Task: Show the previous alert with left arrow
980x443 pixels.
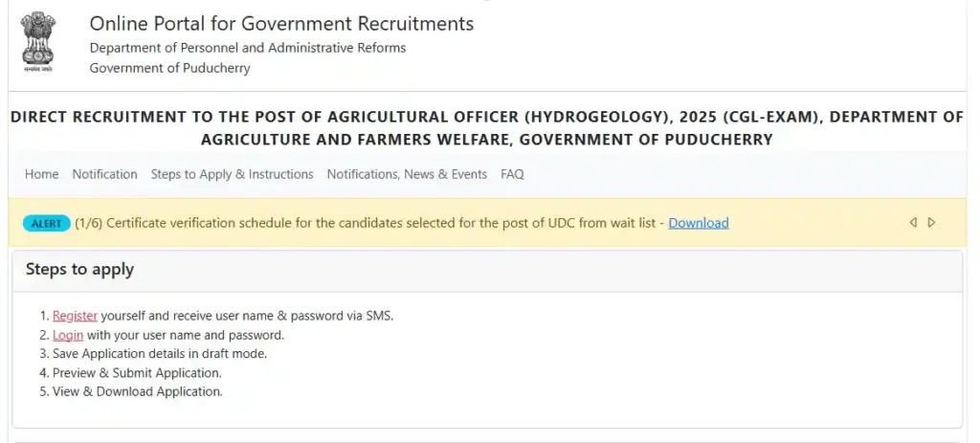Action: click(913, 223)
